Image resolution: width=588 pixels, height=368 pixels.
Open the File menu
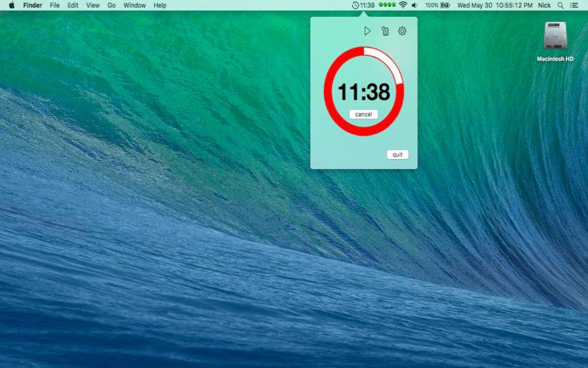54,5
